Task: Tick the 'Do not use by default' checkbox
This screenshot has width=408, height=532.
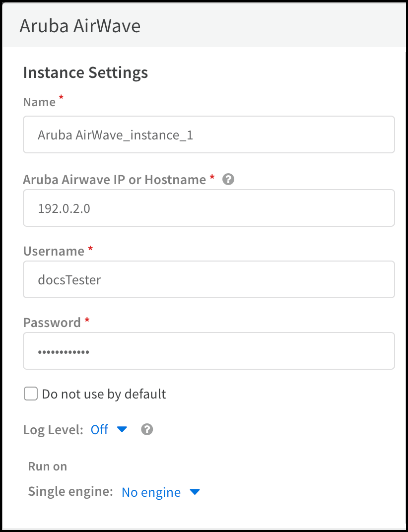Action: [31, 394]
